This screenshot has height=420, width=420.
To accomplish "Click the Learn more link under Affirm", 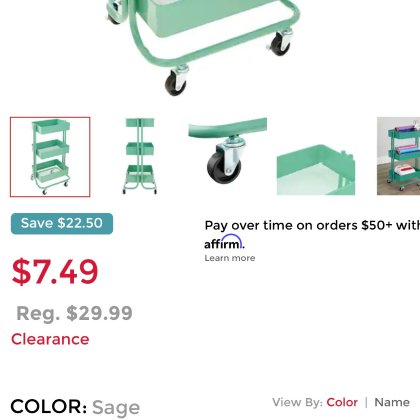I will tap(230, 258).
